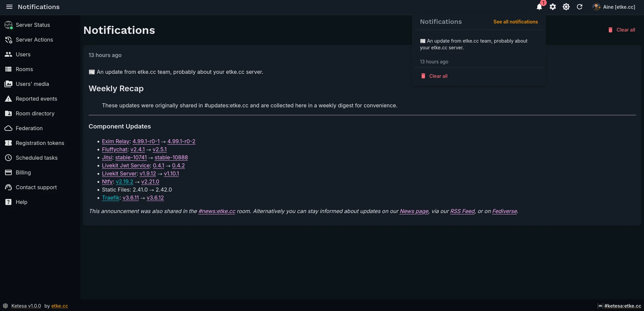
Task: Open Ntfy v2.19.2 link
Action: pyautogui.click(x=124, y=182)
